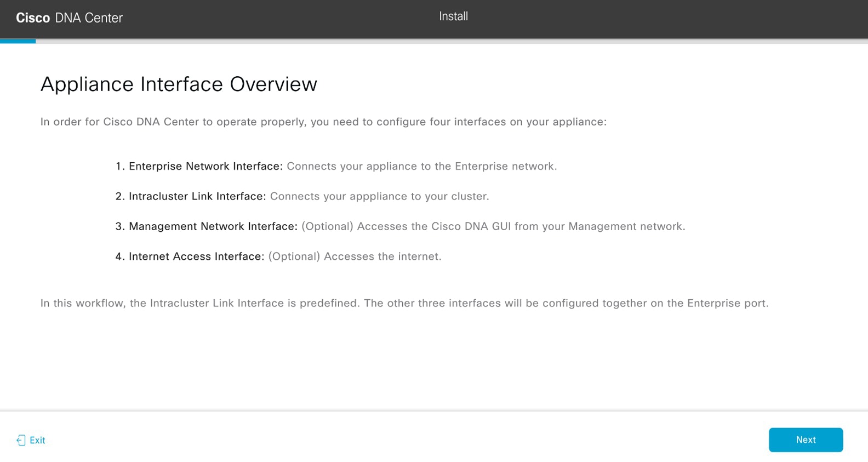Image resolution: width=868 pixels, height=462 pixels.
Task: Click the Exit link
Action: (31, 440)
